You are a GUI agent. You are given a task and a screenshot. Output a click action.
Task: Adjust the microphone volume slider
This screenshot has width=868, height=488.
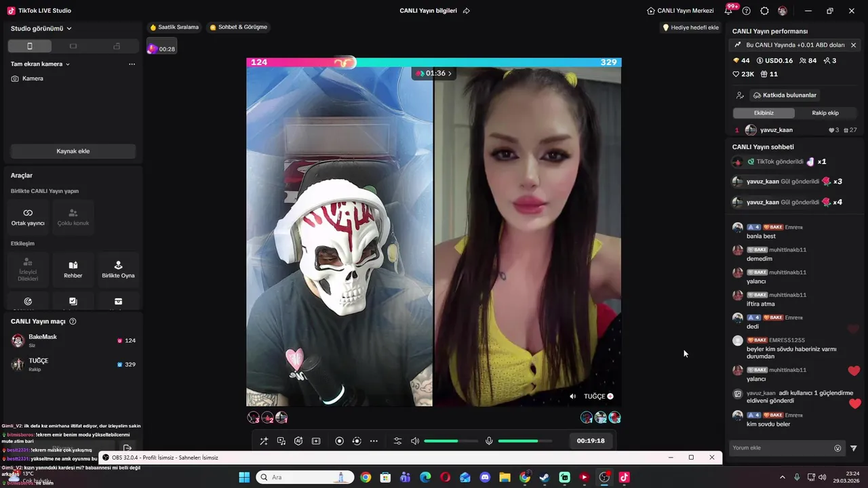525,441
